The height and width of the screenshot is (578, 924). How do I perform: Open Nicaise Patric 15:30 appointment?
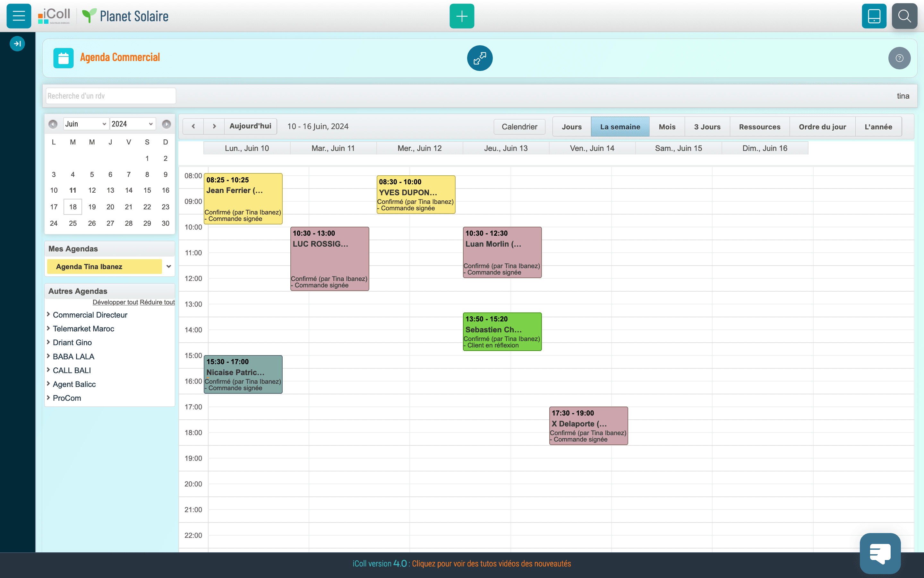click(x=243, y=375)
